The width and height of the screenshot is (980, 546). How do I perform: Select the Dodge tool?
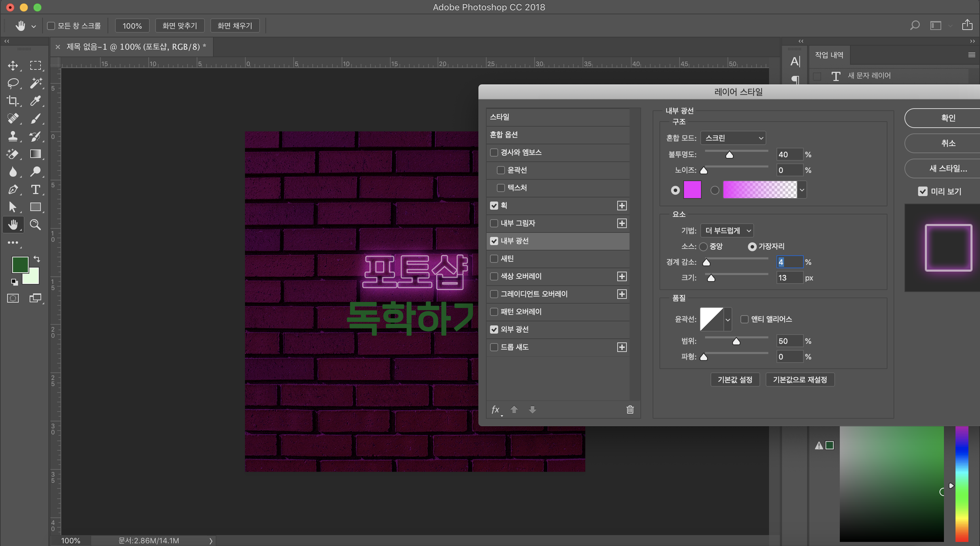coord(35,172)
